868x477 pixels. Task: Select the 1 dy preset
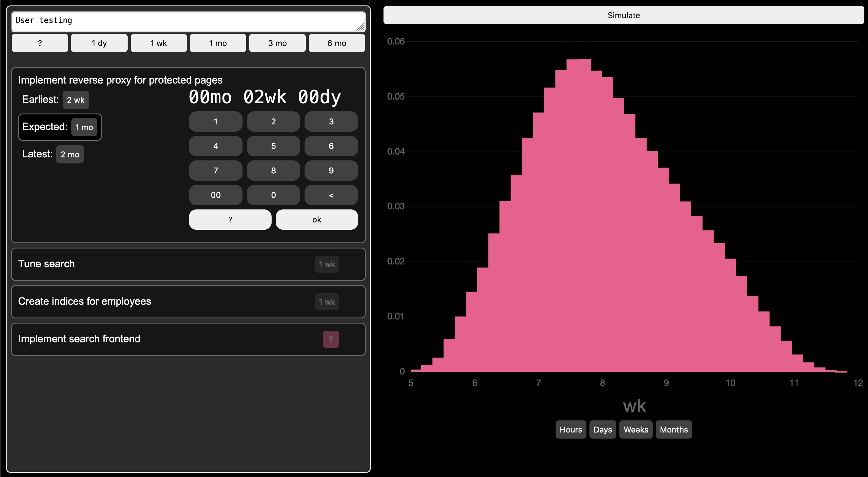[x=99, y=43]
